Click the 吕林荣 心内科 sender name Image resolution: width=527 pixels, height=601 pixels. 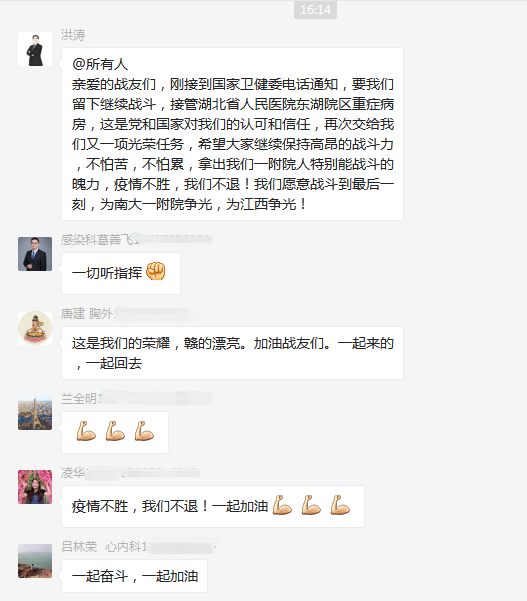pyautogui.click(x=103, y=547)
